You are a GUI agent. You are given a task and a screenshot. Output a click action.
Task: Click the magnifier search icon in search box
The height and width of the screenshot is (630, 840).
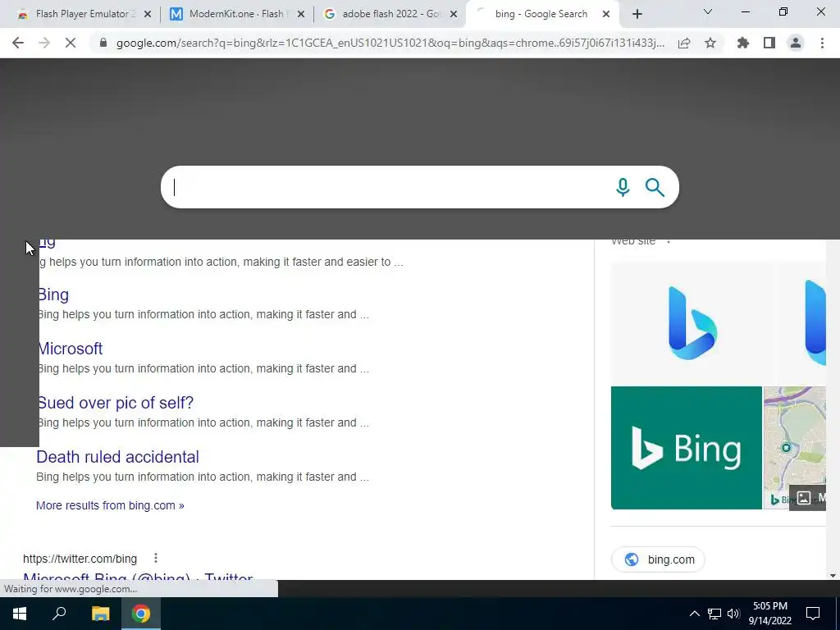655,188
